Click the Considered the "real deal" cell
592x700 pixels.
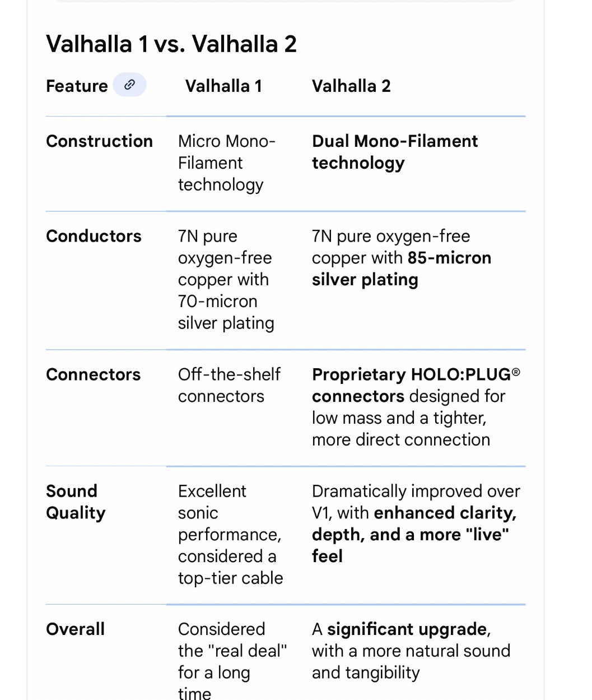coord(232,651)
